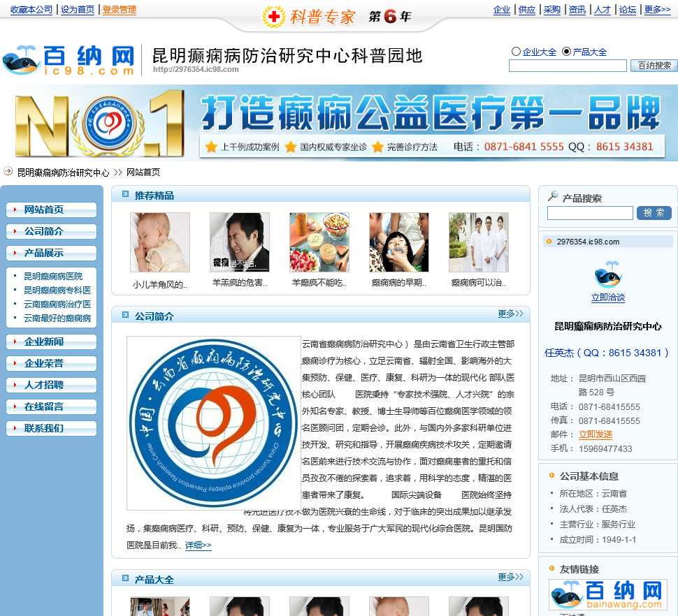Viewport: 678px width, 616px height.
Task: Click the magnifier icon beside 产品搜索
Action: tap(553, 196)
